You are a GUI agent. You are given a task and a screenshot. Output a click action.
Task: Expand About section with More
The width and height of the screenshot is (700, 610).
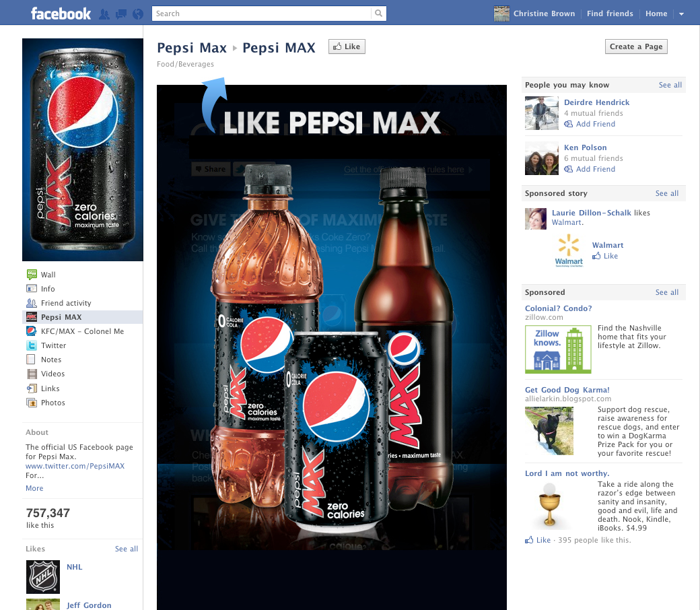tap(34, 488)
